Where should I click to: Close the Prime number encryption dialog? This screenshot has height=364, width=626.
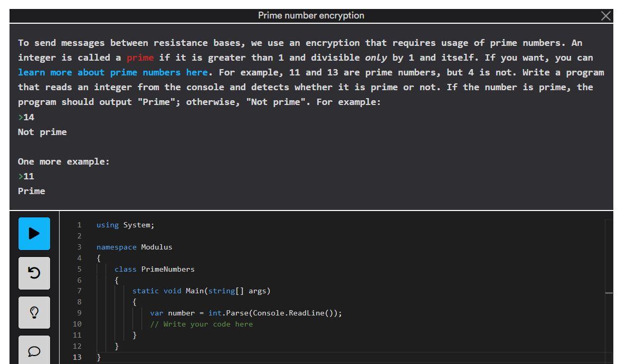click(605, 16)
